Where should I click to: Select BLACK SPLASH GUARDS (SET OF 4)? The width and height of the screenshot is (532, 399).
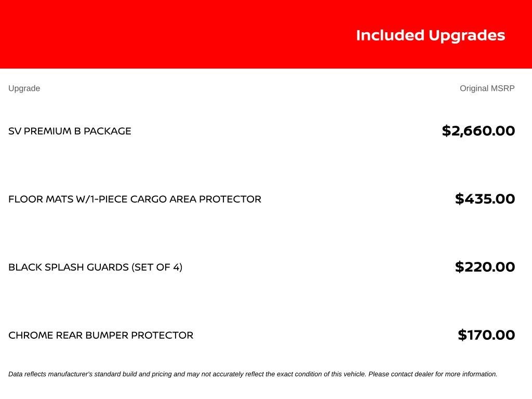click(x=96, y=268)
